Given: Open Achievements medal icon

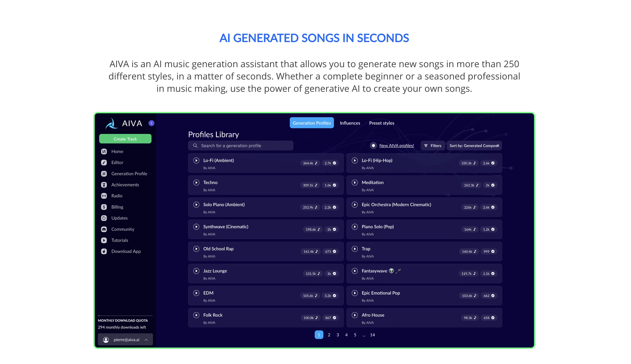Looking at the screenshot, I should pyautogui.click(x=104, y=185).
